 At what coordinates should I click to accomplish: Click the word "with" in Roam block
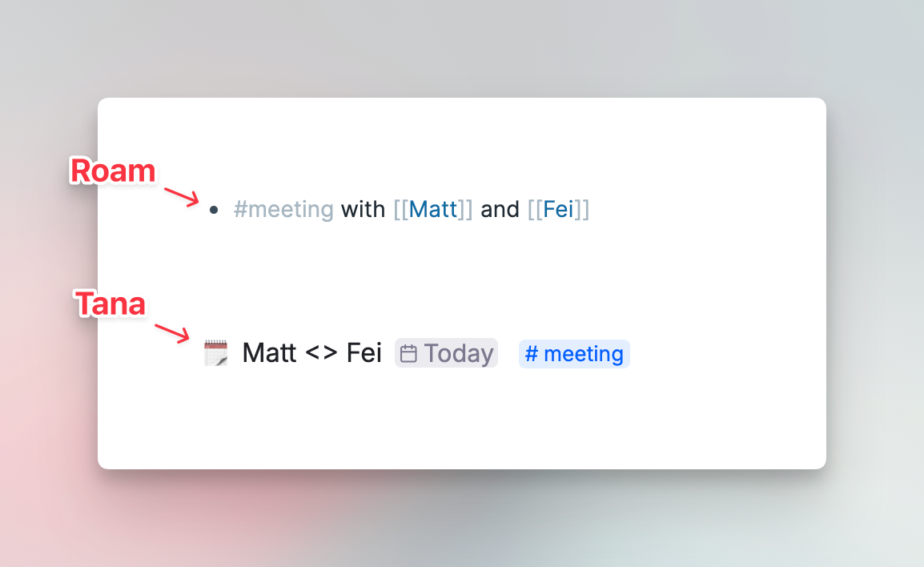click(363, 209)
